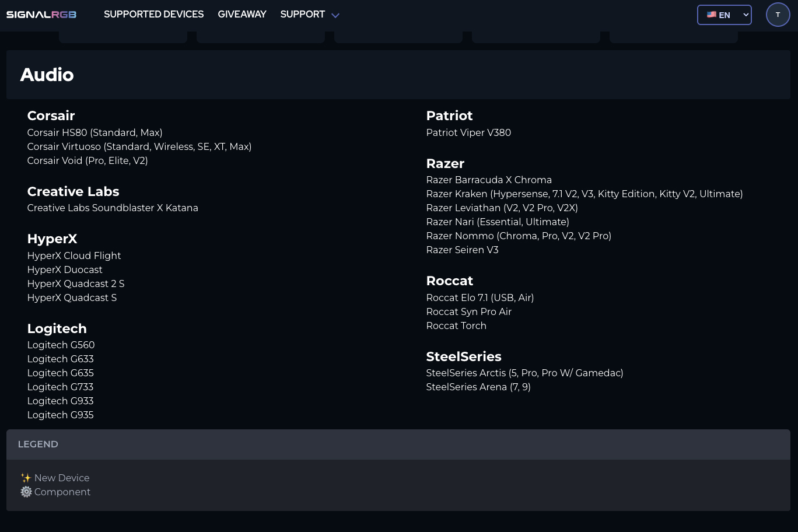The width and height of the screenshot is (798, 532).
Task: Select Roccat Torch
Action: tap(457, 325)
